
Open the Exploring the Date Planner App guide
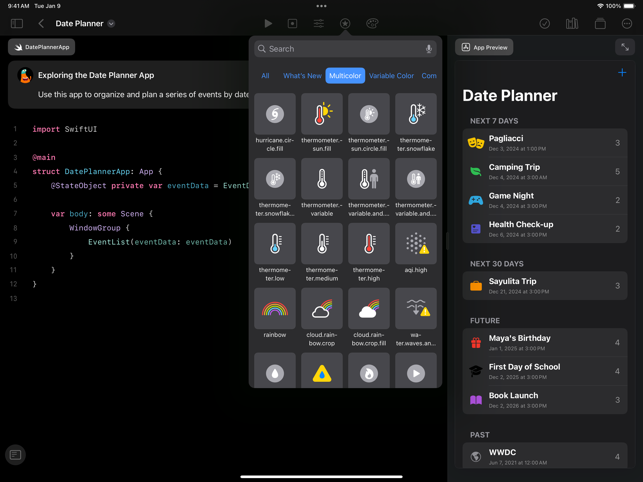(x=128, y=85)
